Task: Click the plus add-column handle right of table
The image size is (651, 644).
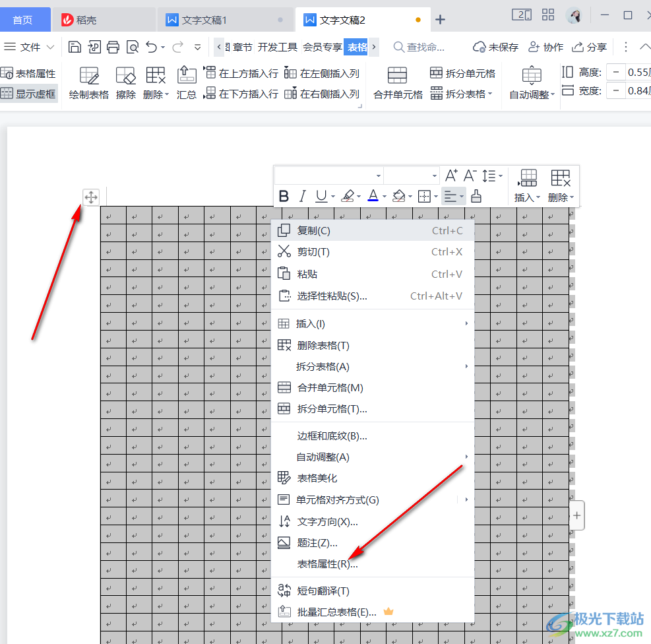Action: pyautogui.click(x=576, y=515)
